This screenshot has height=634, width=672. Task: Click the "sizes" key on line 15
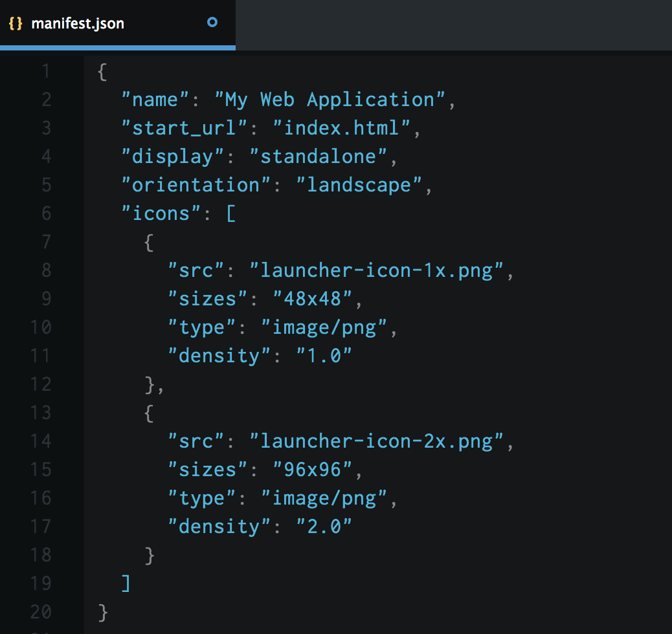(207, 470)
